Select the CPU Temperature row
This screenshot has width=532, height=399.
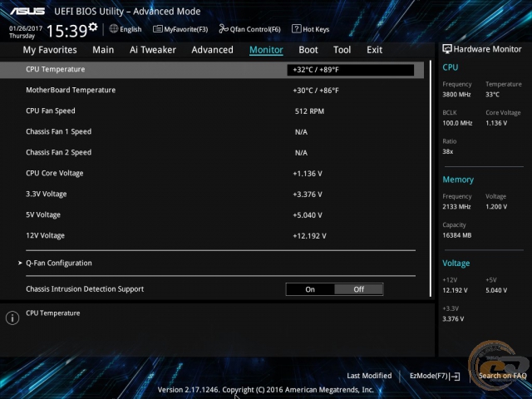click(212, 70)
